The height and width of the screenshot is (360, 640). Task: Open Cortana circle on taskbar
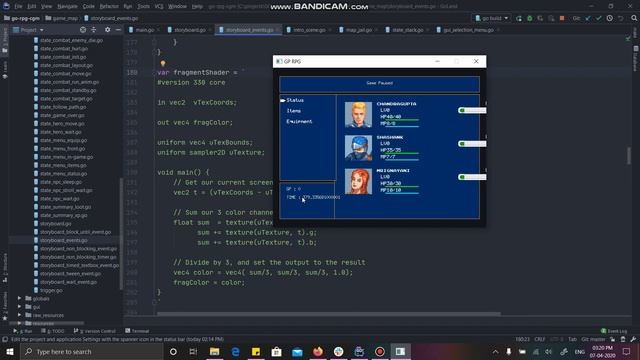pyautogui.click(x=173, y=351)
